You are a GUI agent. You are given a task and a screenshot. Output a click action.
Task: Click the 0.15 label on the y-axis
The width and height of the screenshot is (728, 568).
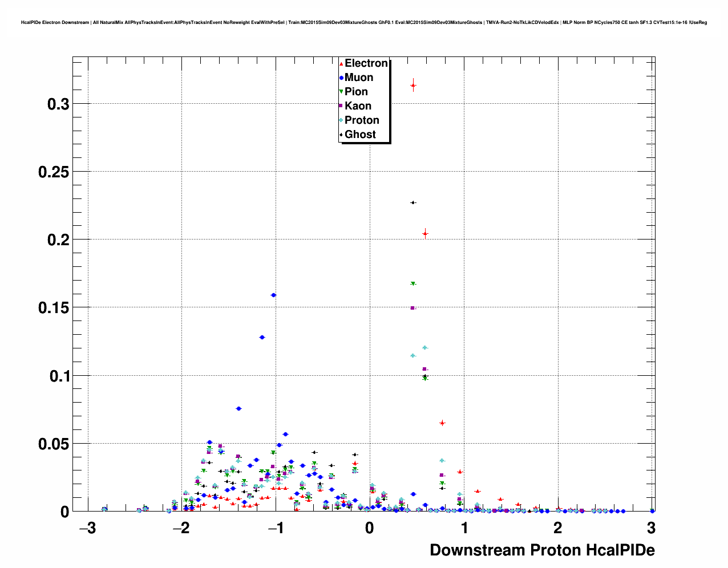(x=54, y=308)
